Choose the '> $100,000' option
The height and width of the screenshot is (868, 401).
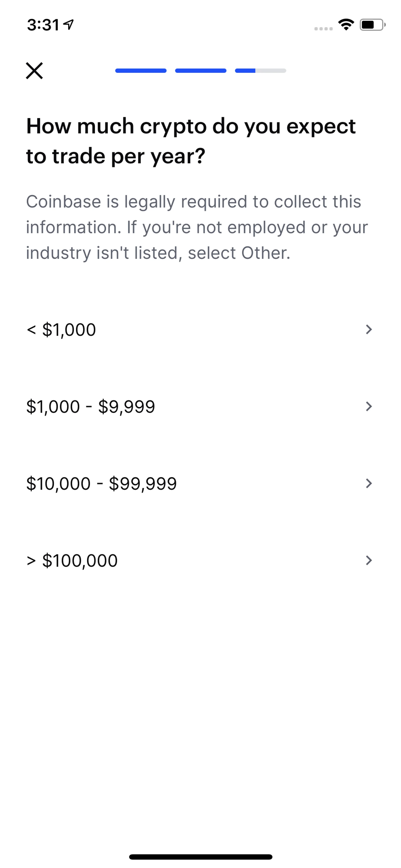click(x=72, y=560)
